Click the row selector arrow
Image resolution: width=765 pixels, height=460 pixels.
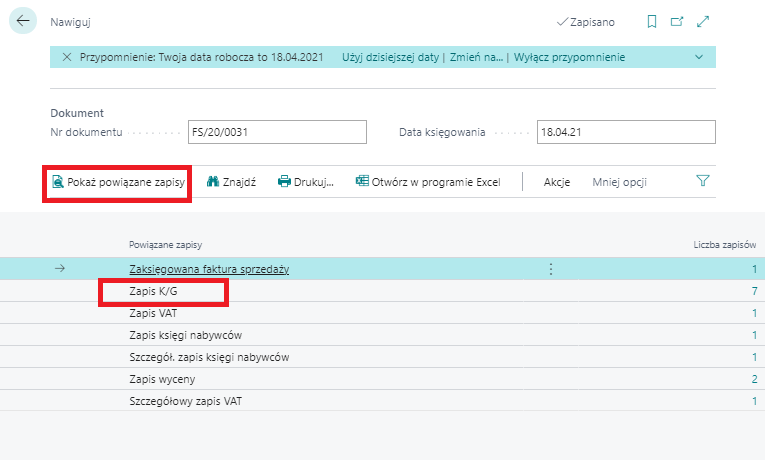pos(60,268)
